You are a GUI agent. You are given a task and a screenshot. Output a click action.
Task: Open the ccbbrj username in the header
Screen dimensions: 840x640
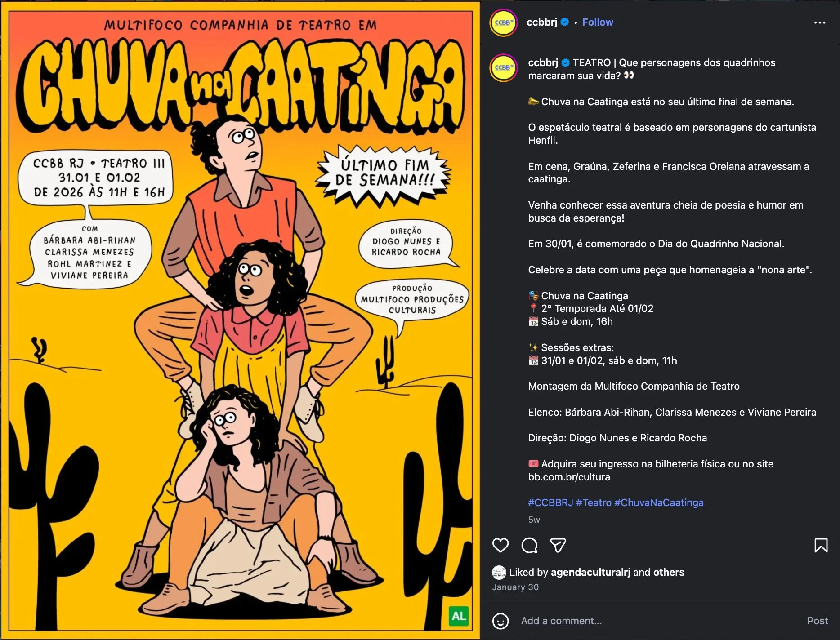[x=541, y=22]
